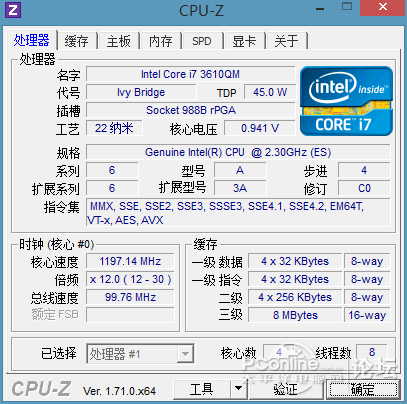
Task: Minimize the CPU-Z window
Action: 320,9
